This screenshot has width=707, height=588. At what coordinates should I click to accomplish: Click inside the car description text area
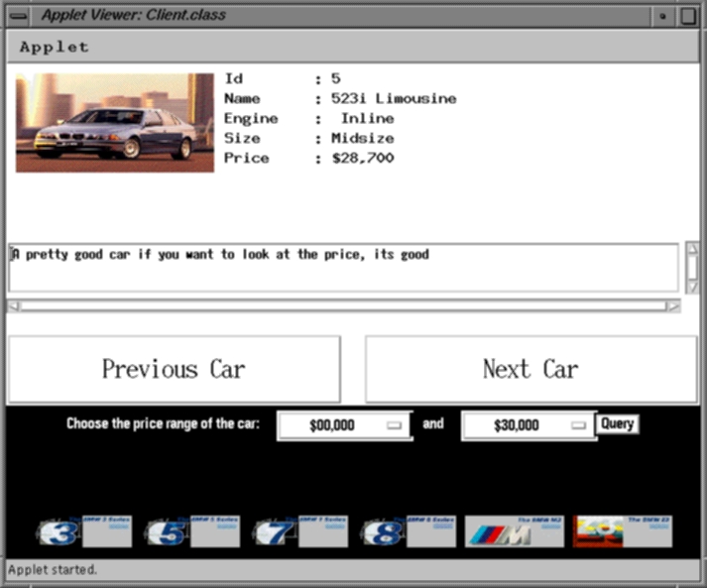(x=343, y=268)
